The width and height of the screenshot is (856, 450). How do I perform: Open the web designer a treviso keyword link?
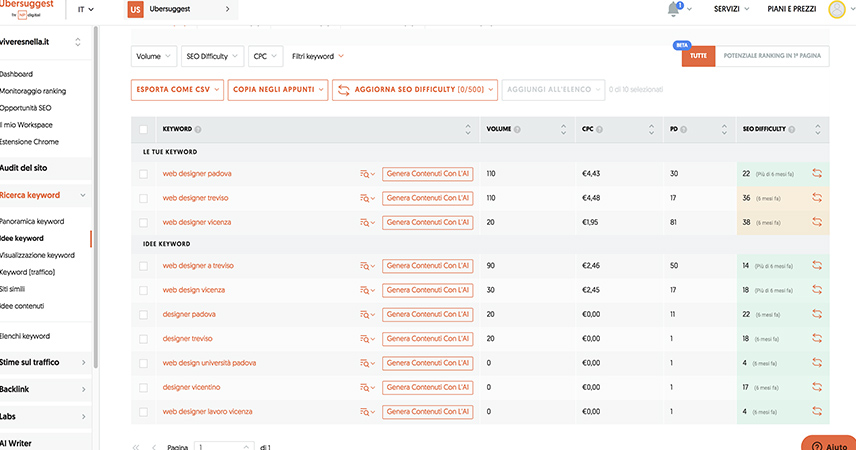[x=199, y=265]
